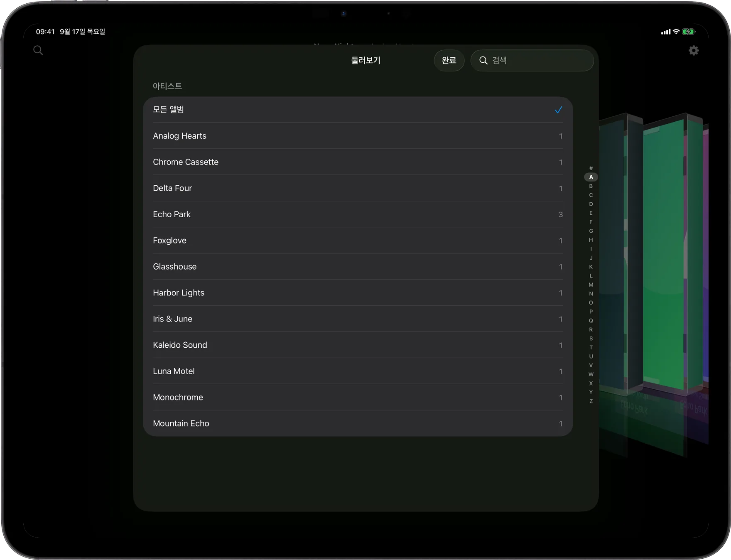Image resolution: width=731 pixels, height=560 pixels.
Task: Jump to index letter K
Action: click(x=591, y=267)
